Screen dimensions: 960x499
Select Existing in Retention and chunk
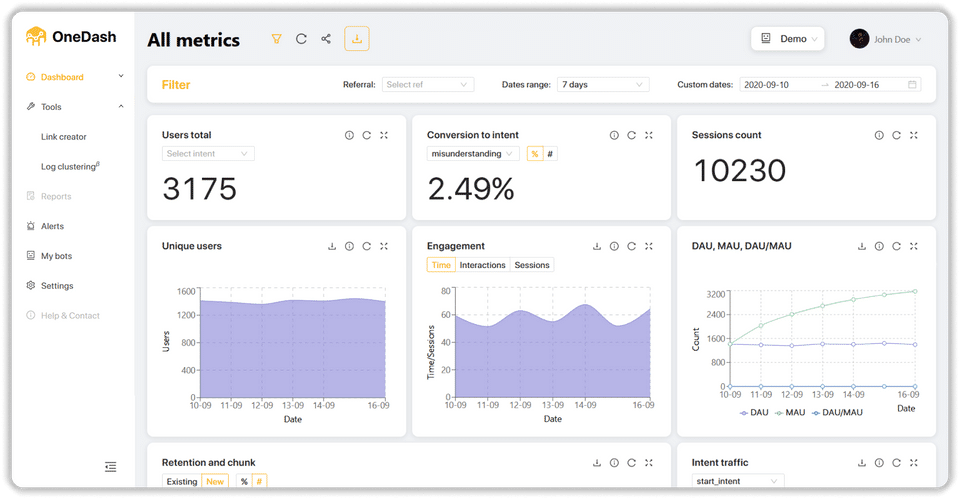click(182, 481)
